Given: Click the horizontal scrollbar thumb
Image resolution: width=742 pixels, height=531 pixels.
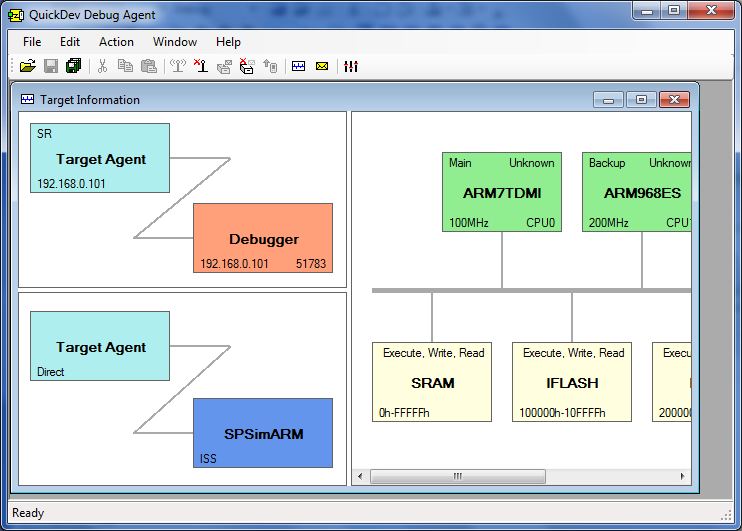Looking at the screenshot, I should click(458, 476).
